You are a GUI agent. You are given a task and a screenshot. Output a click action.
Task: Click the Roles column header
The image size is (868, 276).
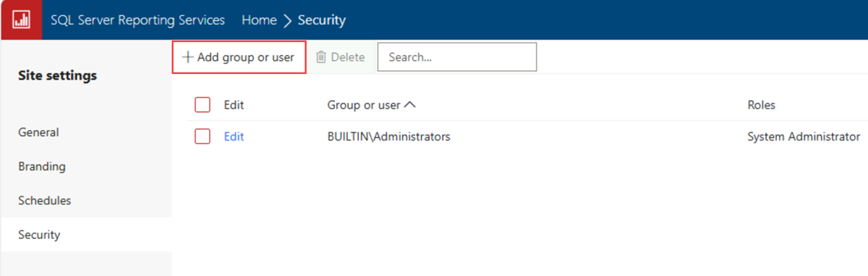pyautogui.click(x=761, y=105)
